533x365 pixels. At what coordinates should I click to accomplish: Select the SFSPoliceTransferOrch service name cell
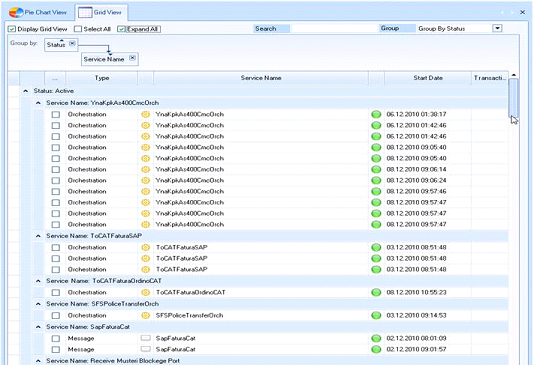[x=261, y=316]
